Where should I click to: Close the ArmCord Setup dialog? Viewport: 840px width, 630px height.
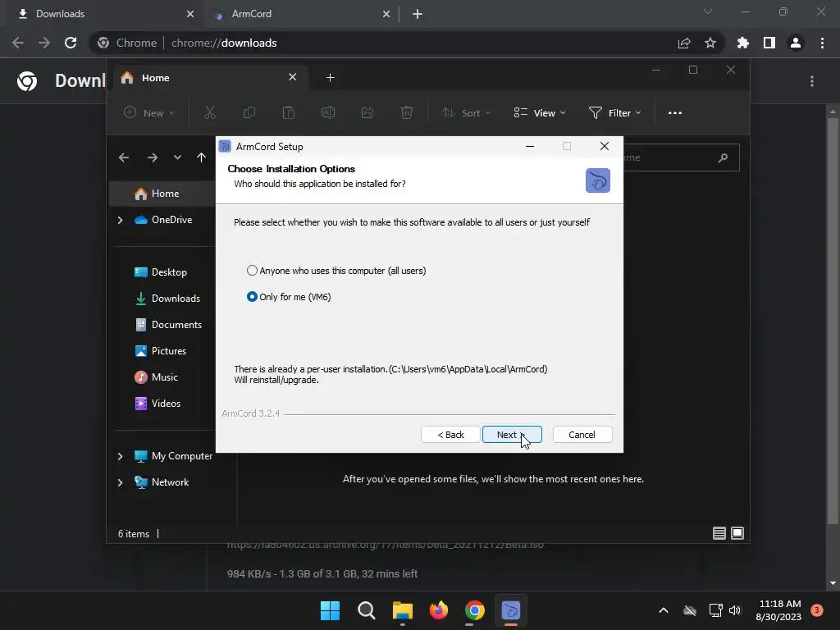605,146
